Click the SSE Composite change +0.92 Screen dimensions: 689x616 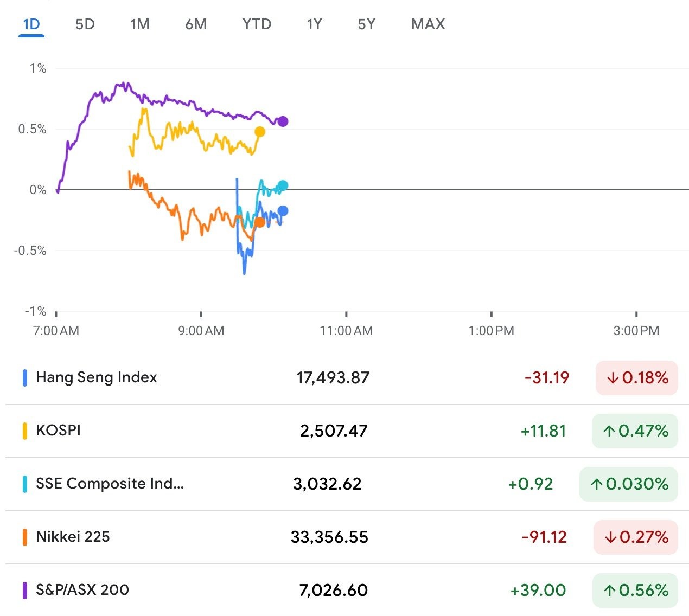[x=530, y=484]
